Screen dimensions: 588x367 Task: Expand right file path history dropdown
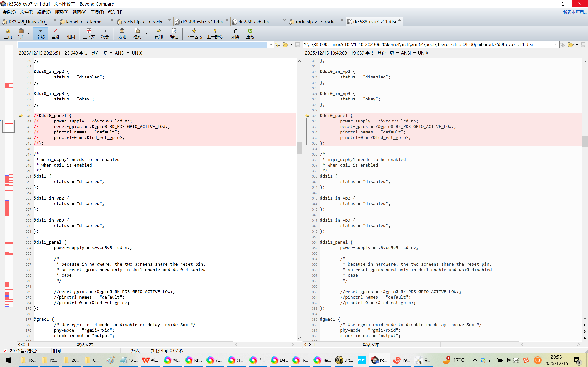(556, 45)
